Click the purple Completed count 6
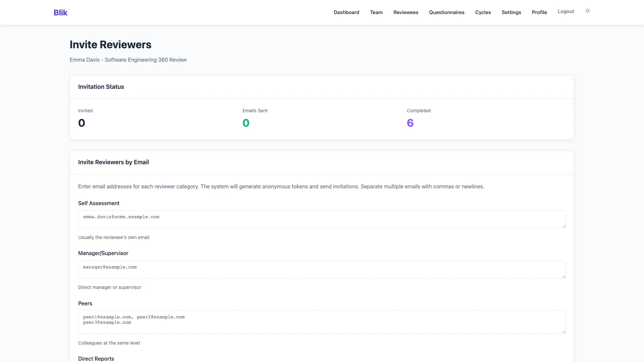The width and height of the screenshot is (644, 362). coord(410,123)
